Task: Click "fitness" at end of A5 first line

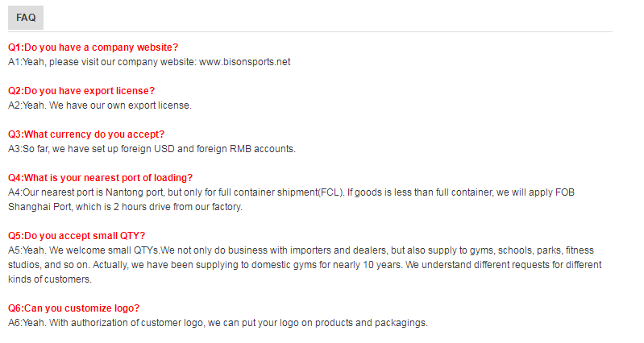Action: pos(580,250)
